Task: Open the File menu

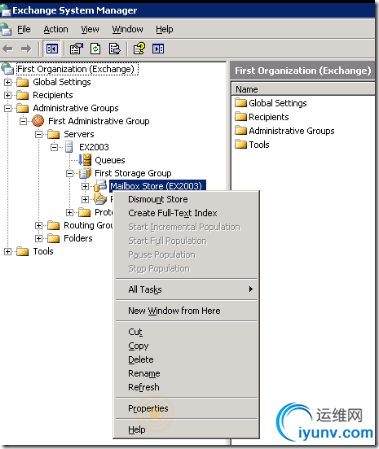Action: pyautogui.click(x=24, y=29)
